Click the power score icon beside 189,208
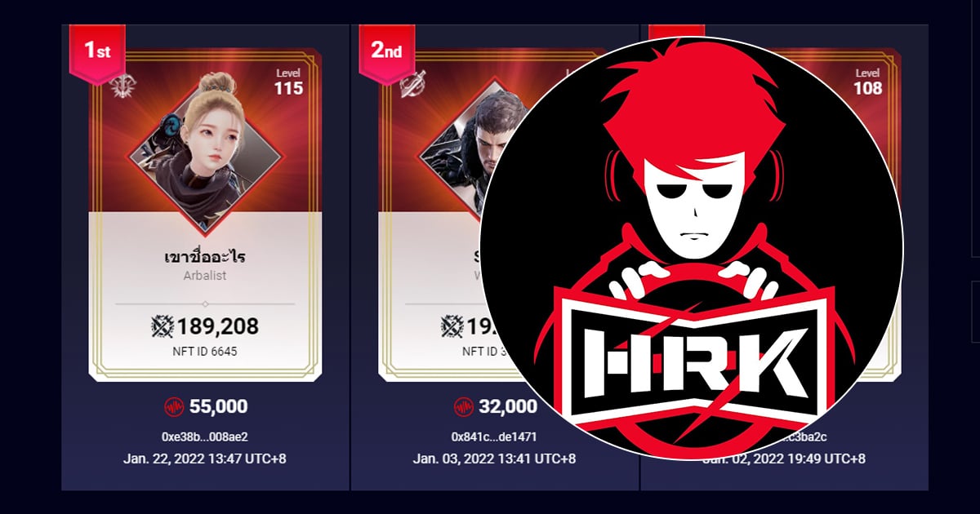The image size is (980, 514). (163, 327)
